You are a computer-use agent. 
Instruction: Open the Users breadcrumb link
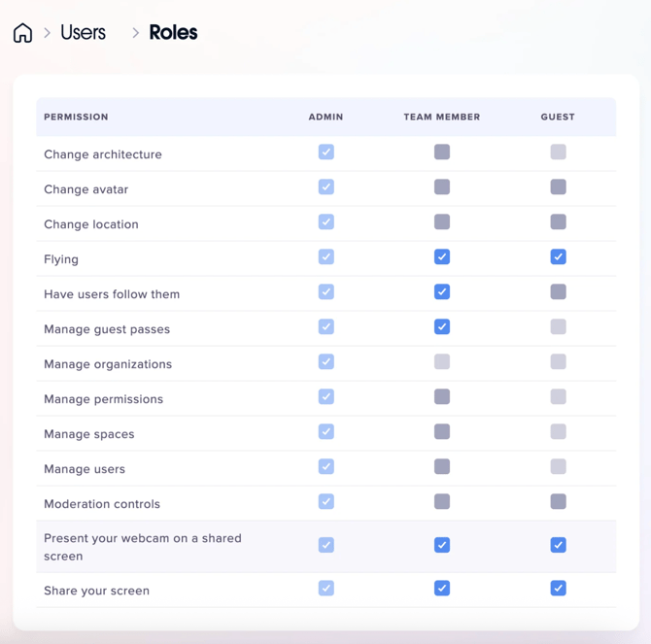[83, 33]
